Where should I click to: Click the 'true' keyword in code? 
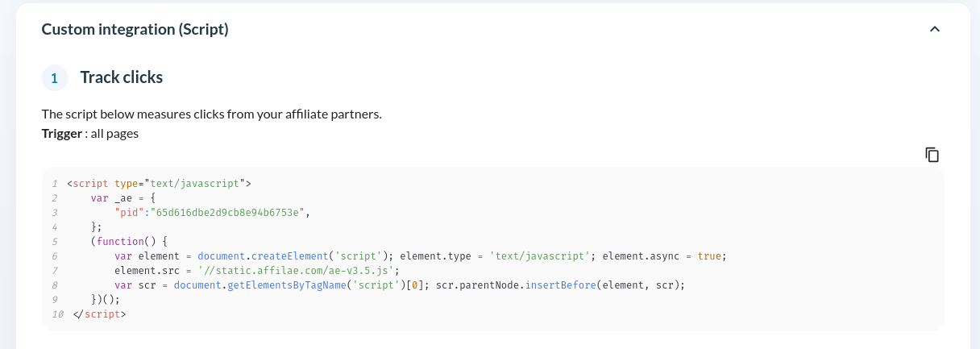pos(709,256)
